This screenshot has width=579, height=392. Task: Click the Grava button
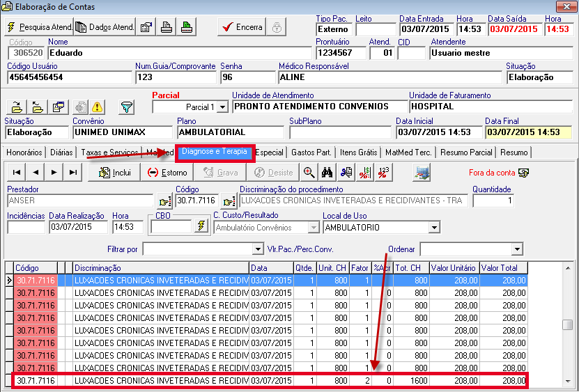(x=219, y=173)
